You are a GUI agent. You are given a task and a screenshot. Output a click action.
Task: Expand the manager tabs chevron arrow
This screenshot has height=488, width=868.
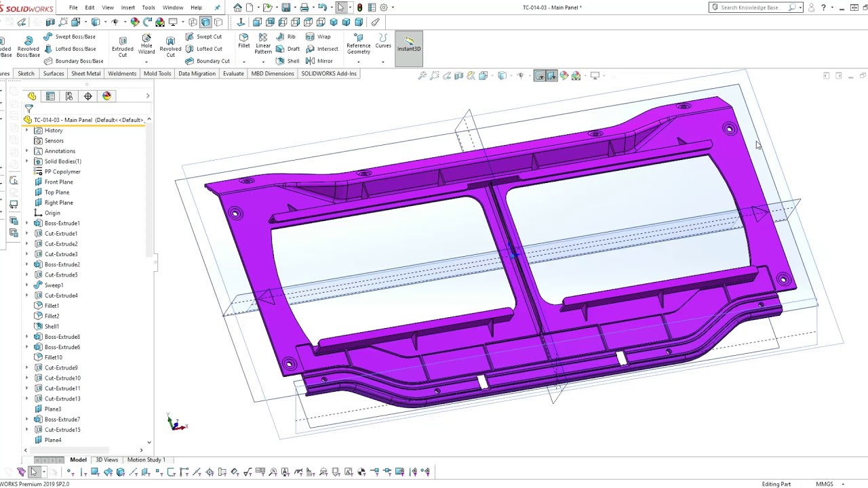pyautogui.click(x=148, y=96)
